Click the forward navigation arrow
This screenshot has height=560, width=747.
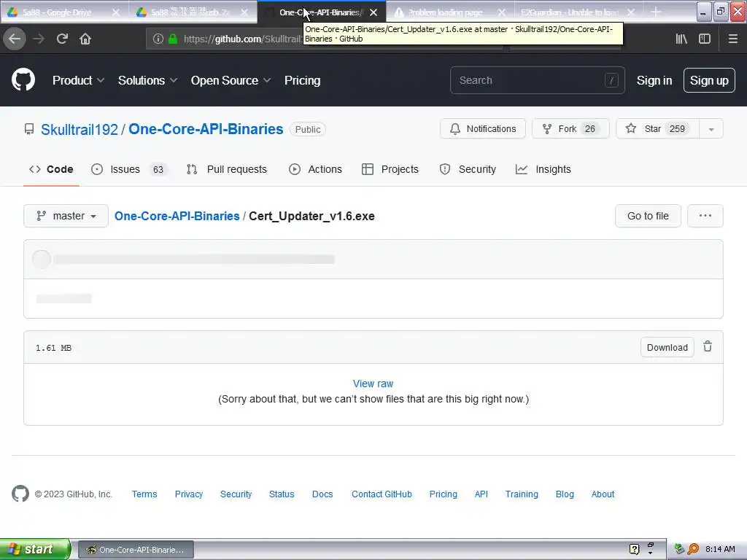[39, 39]
